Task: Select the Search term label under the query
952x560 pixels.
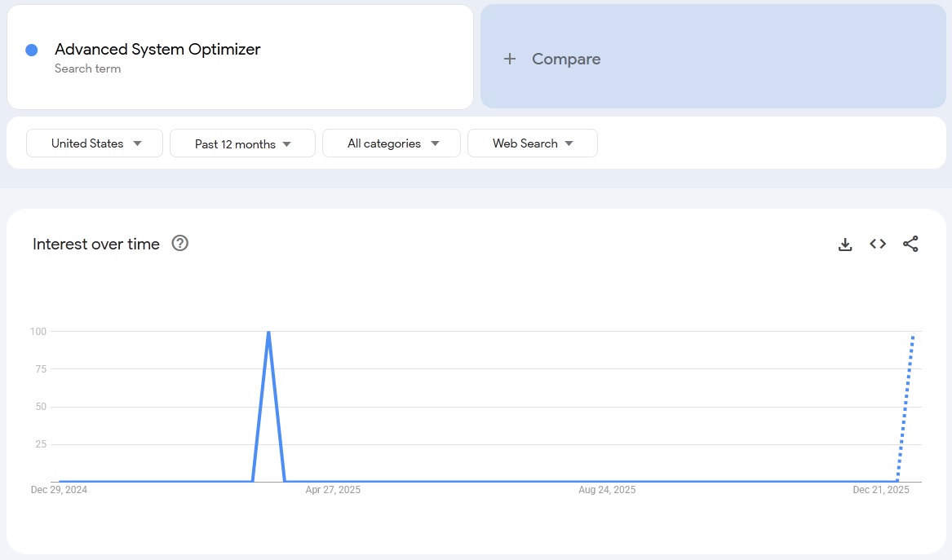Action: 87,68
